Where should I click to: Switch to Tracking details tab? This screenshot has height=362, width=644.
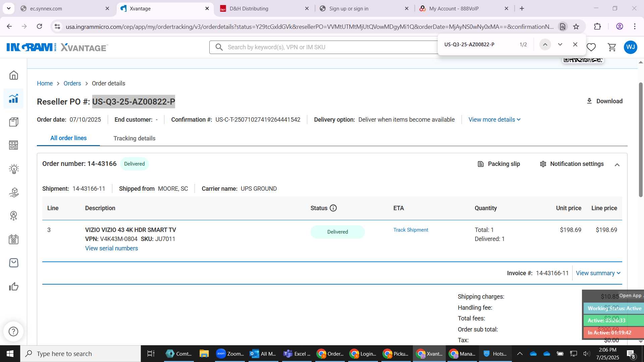coord(134,138)
